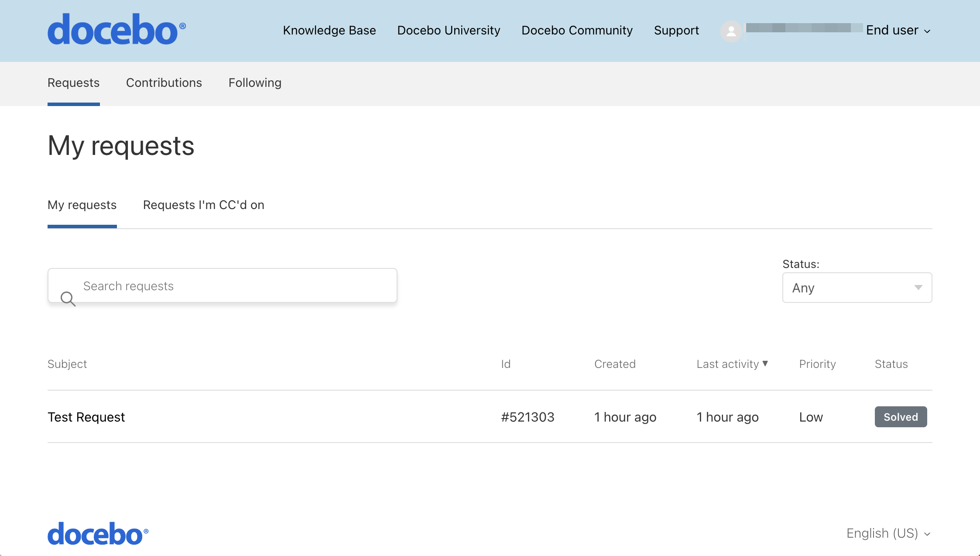
Task: Open the Knowledge Base link
Action: (x=329, y=30)
